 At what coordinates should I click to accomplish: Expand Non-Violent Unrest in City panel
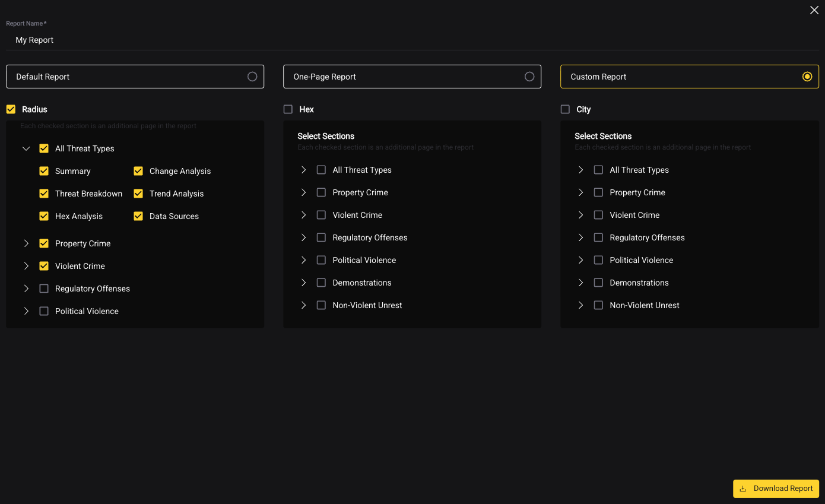580,305
